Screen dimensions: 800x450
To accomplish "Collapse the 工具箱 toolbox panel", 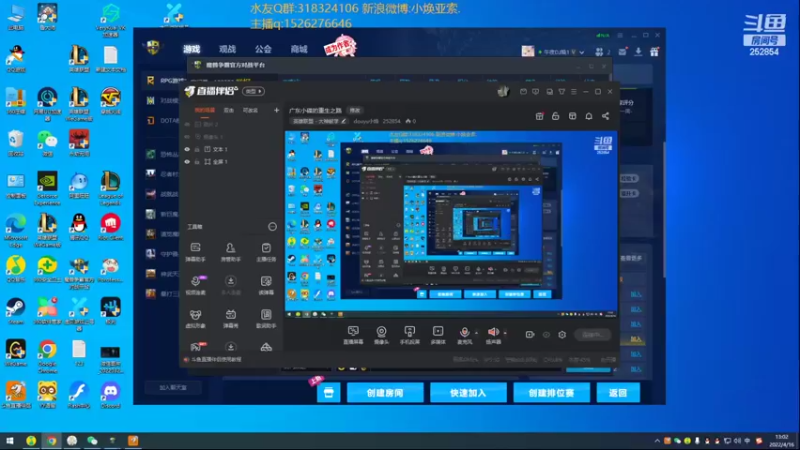I will coord(272,227).
